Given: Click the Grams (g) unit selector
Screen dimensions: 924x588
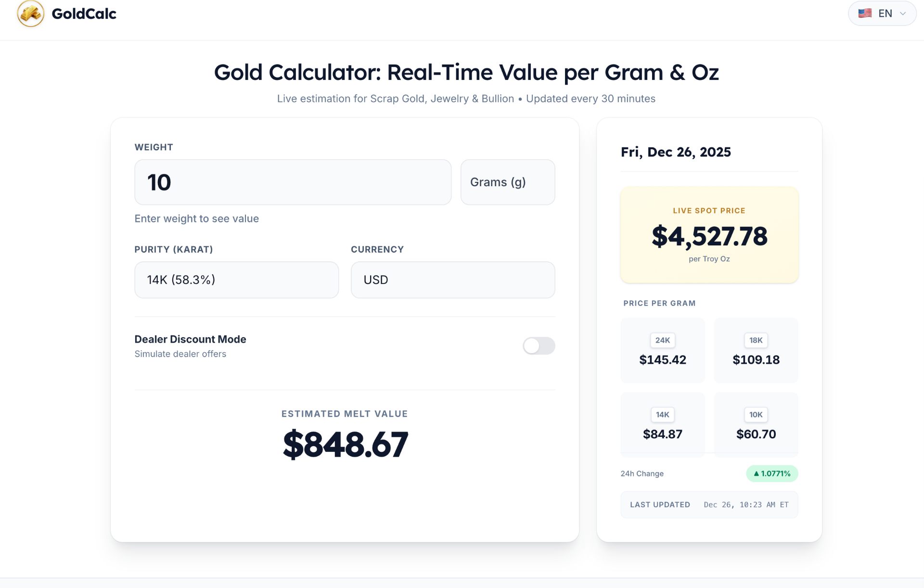Looking at the screenshot, I should coord(508,182).
